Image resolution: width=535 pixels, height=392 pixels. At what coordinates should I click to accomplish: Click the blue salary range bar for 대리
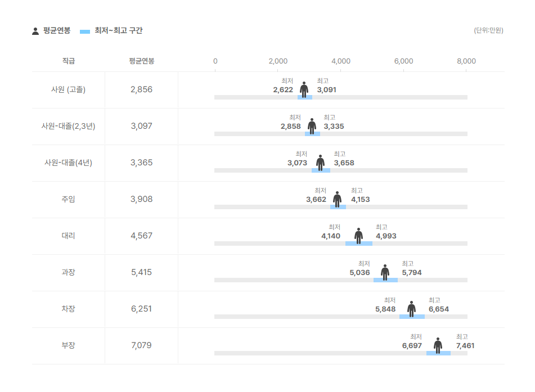coord(358,244)
